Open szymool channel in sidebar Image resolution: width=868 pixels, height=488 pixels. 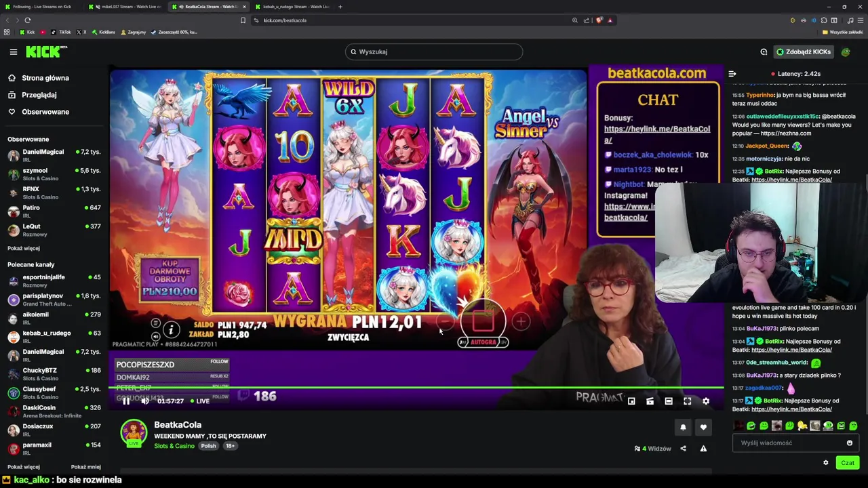[54, 174]
